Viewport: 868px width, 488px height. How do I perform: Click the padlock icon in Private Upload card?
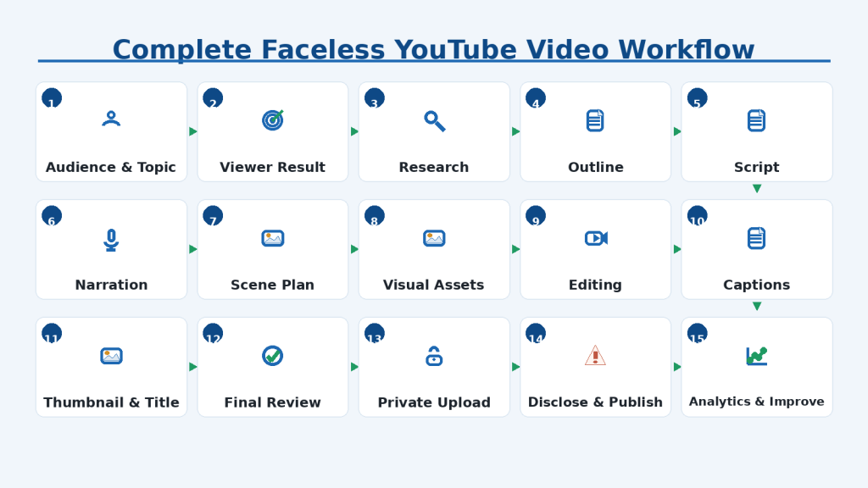coord(434,357)
